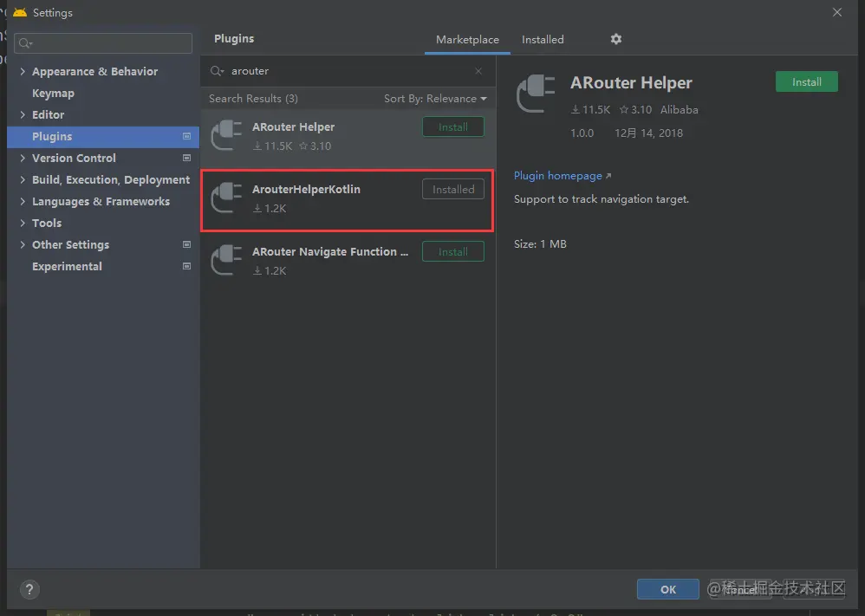
Task: Close the Settings dialog
Action: (837, 12)
